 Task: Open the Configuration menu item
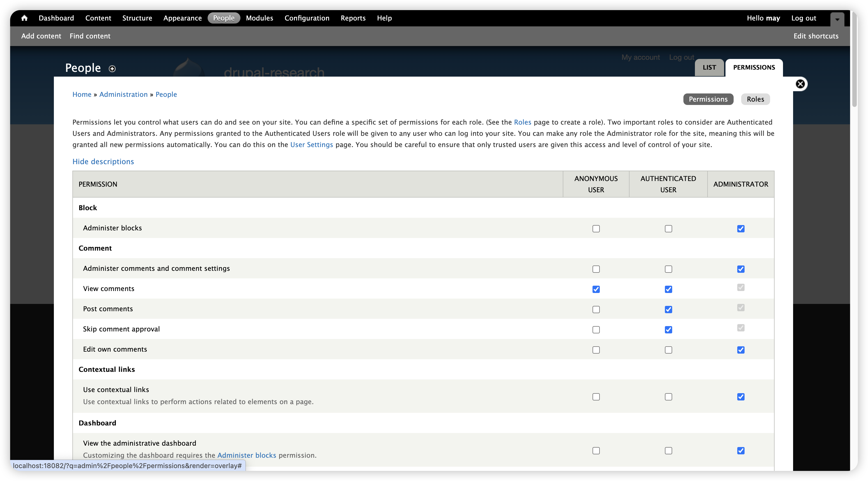tap(307, 18)
